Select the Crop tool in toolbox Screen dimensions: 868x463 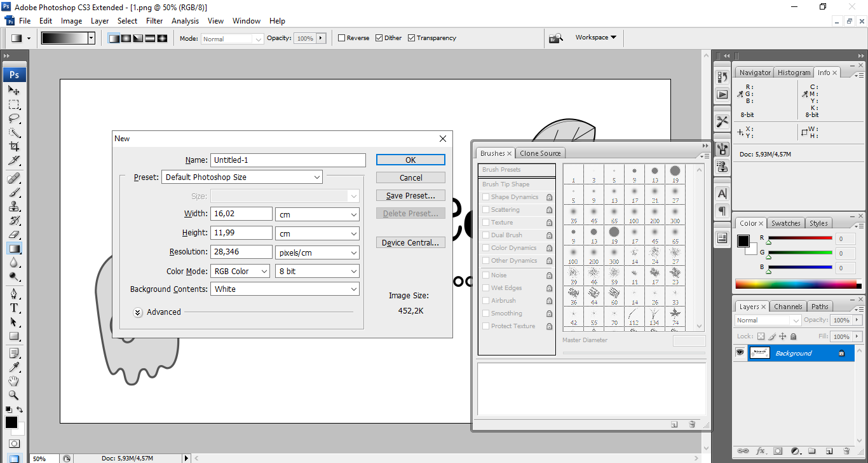pyautogui.click(x=14, y=146)
